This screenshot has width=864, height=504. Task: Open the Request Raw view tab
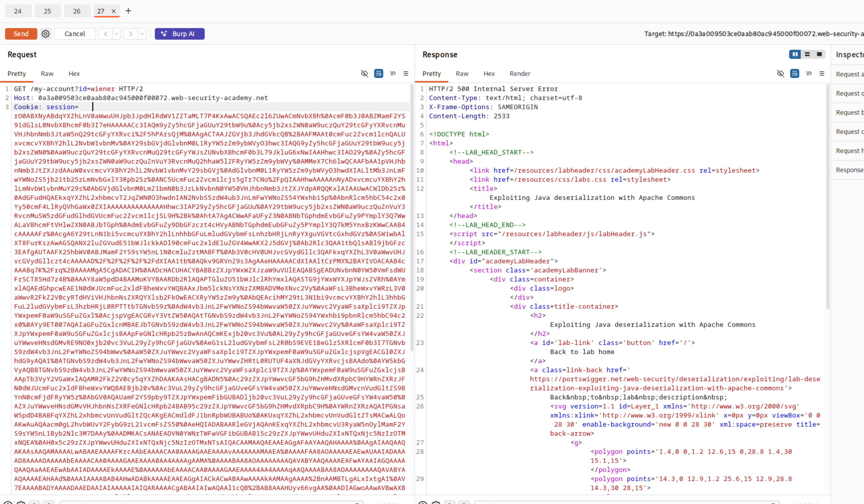pyautogui.click(x=47, y=74)
